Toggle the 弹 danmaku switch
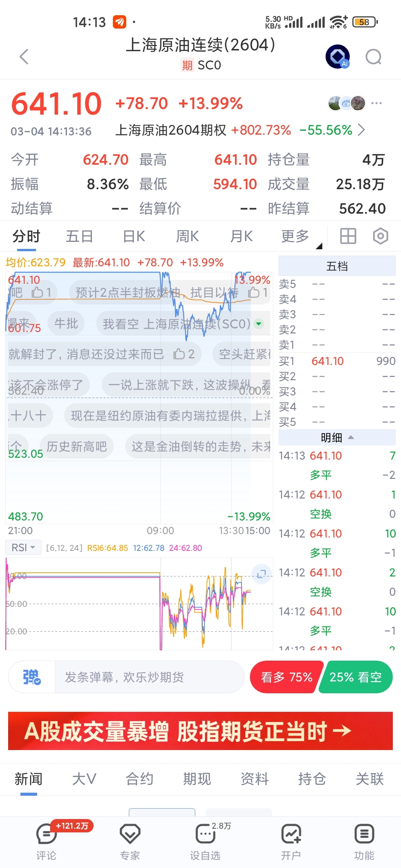The width and height of the screenshot is (401, 868). 32,677
